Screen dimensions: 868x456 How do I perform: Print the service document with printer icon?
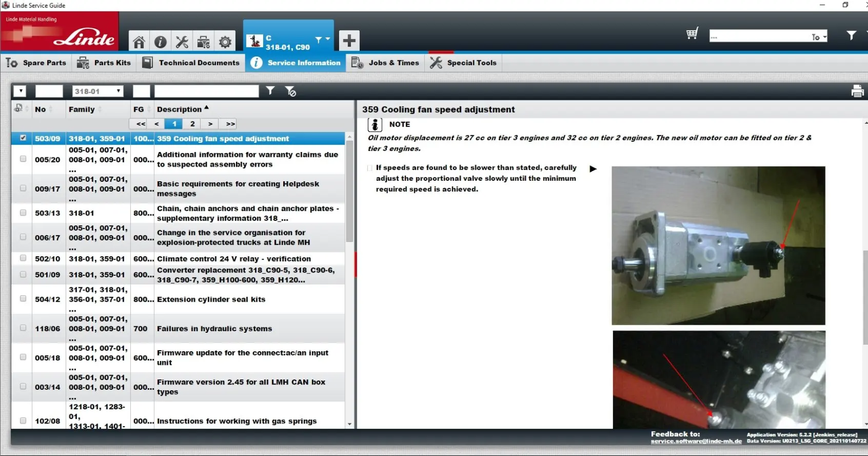(857, 91)
